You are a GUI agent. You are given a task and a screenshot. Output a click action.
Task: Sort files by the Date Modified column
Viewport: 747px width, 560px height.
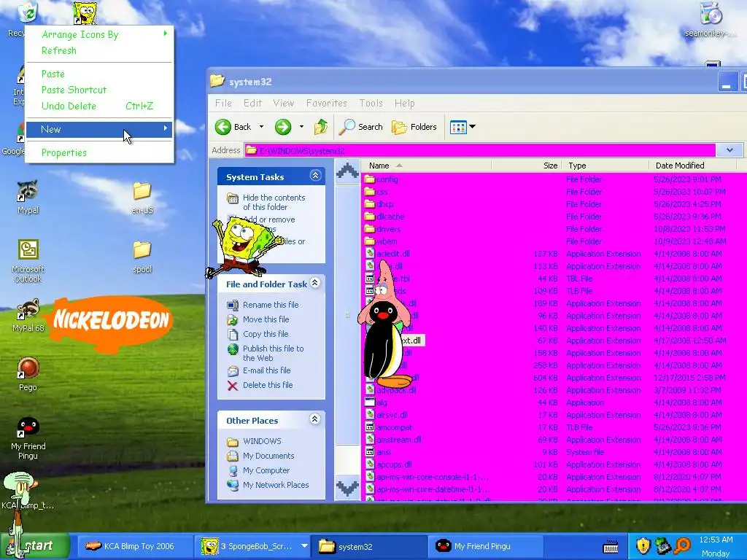pyautogui.click(x=692, y=166)
